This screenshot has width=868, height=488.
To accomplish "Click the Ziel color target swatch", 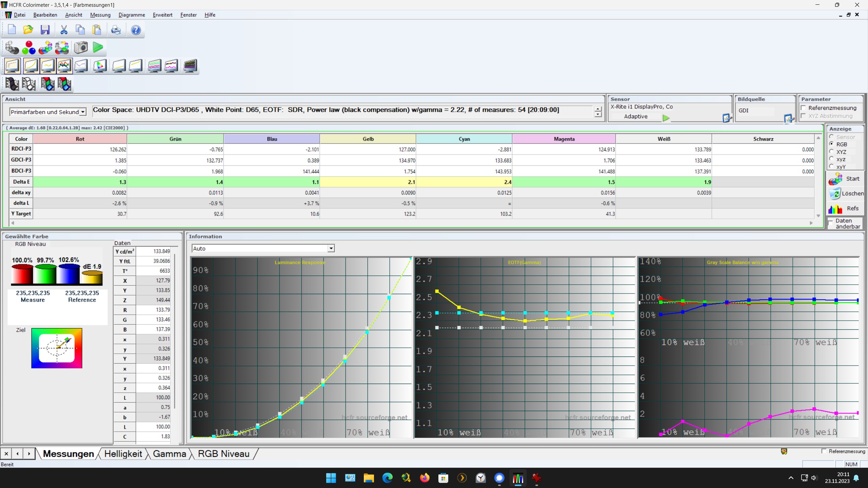I will pyautogui.click(x=57, y=348).
